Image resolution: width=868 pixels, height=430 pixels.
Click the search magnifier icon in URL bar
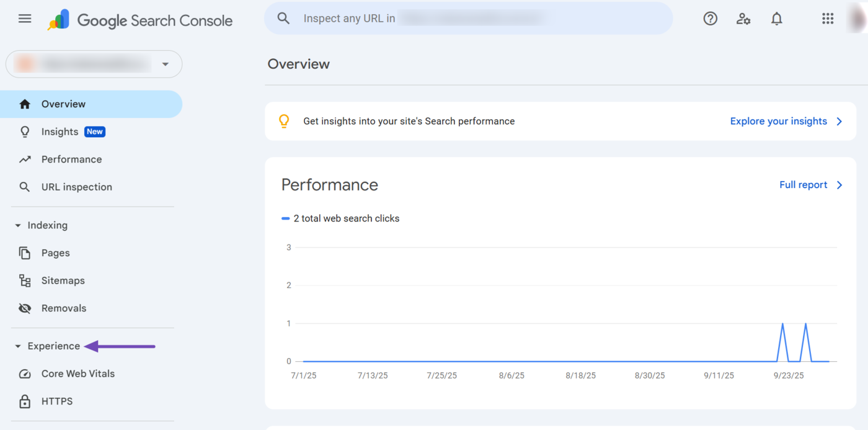point(283,19)
